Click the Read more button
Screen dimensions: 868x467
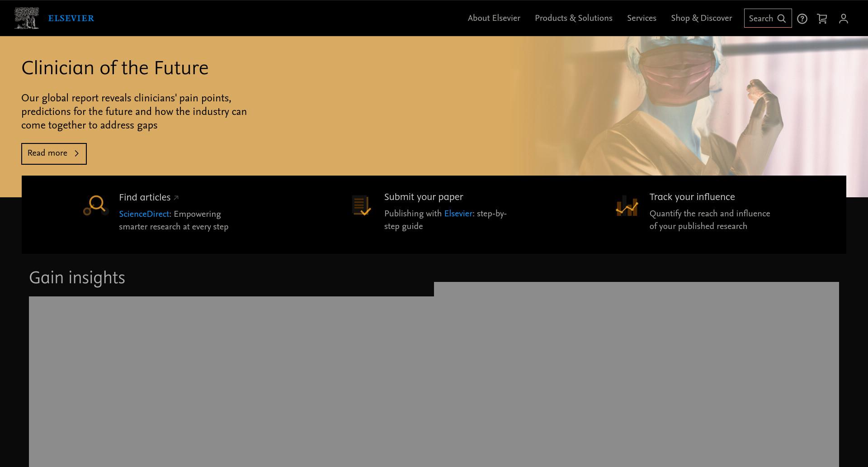[54, 153]
